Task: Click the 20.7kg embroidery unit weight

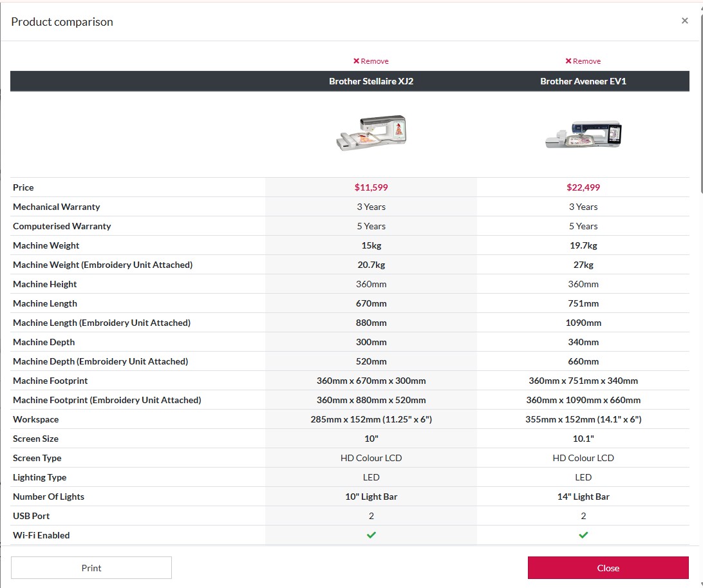Action: pos(371,265)
